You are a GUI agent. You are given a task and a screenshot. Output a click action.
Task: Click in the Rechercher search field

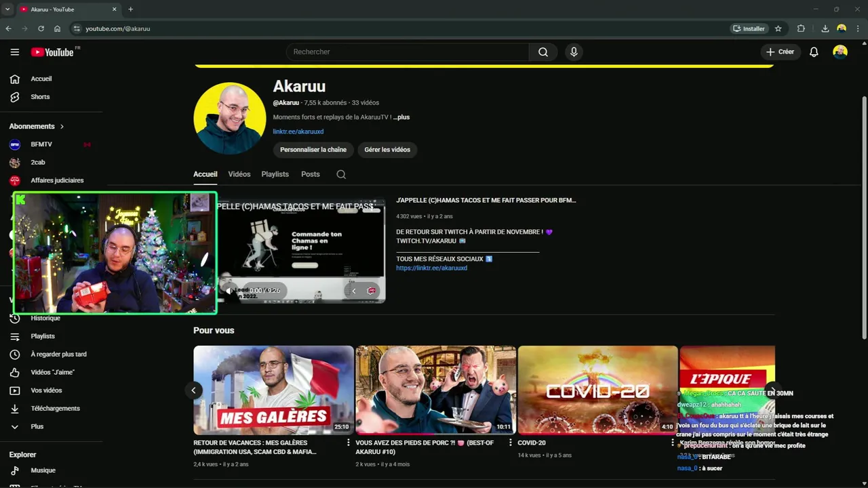tap(407, 52)
